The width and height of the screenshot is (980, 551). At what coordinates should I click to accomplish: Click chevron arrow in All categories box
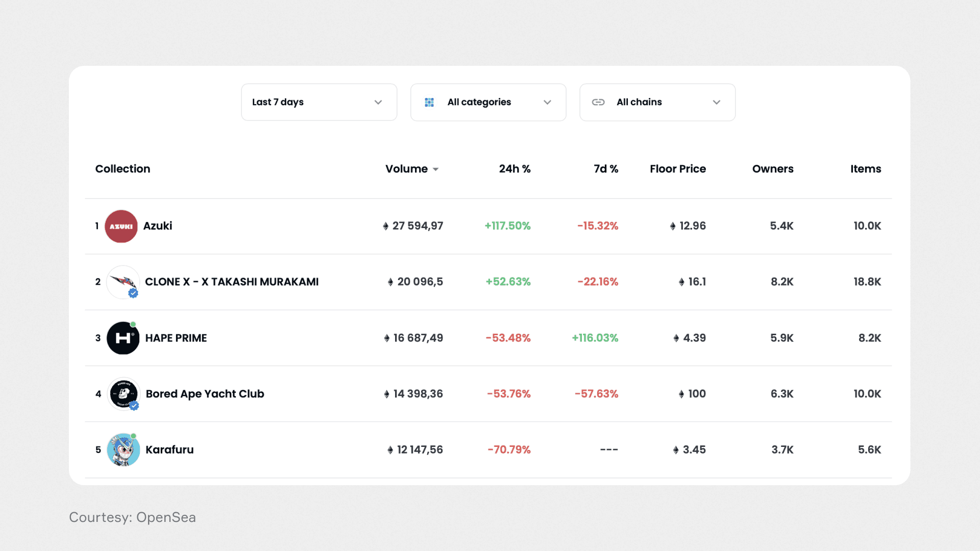548,103
